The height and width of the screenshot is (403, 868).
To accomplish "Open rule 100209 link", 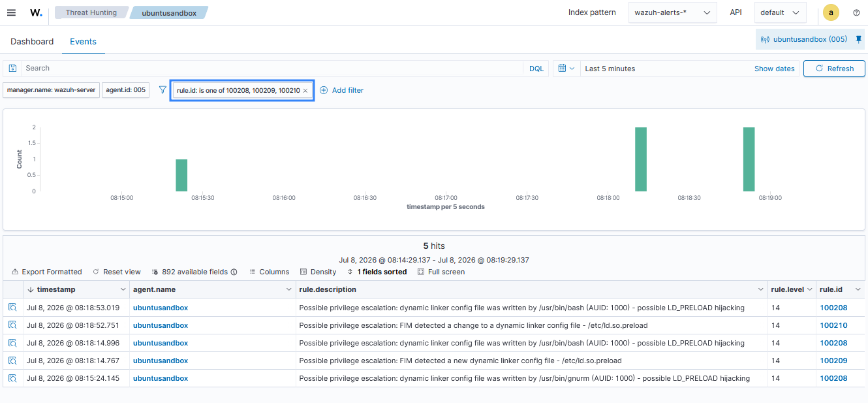I will [x=833, y=361].
